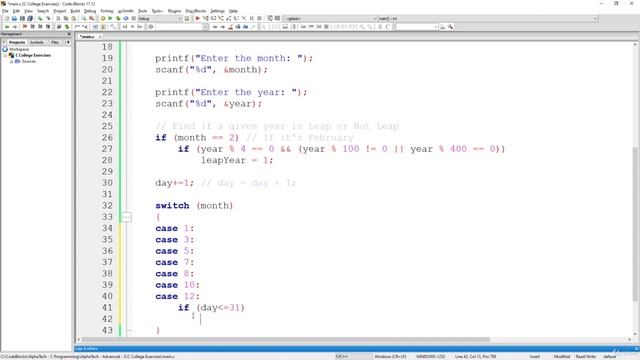
Task: Click the Redo toolbar icon
Action: 48,18
